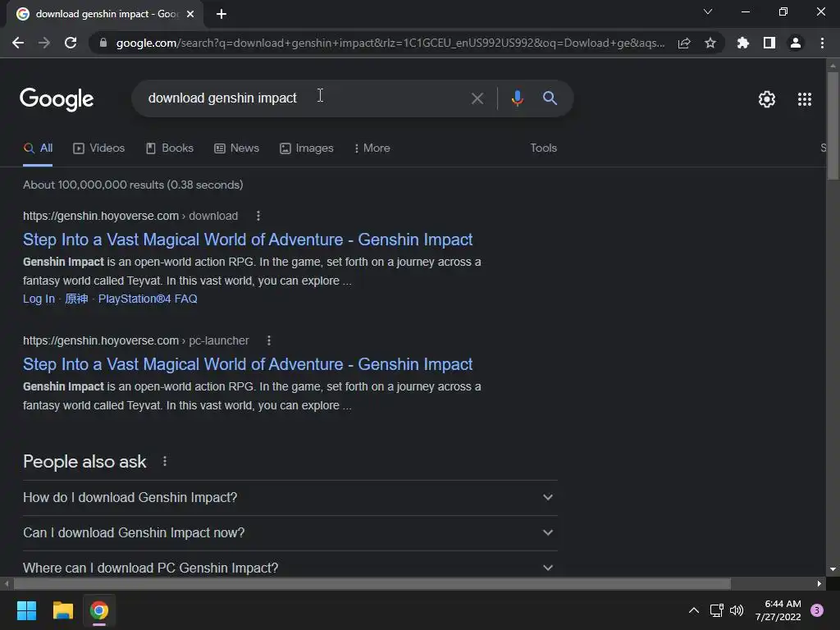Click the Chrome taskbar icon
This screenshot has height=630, width=840.
[x=99, y=610]
